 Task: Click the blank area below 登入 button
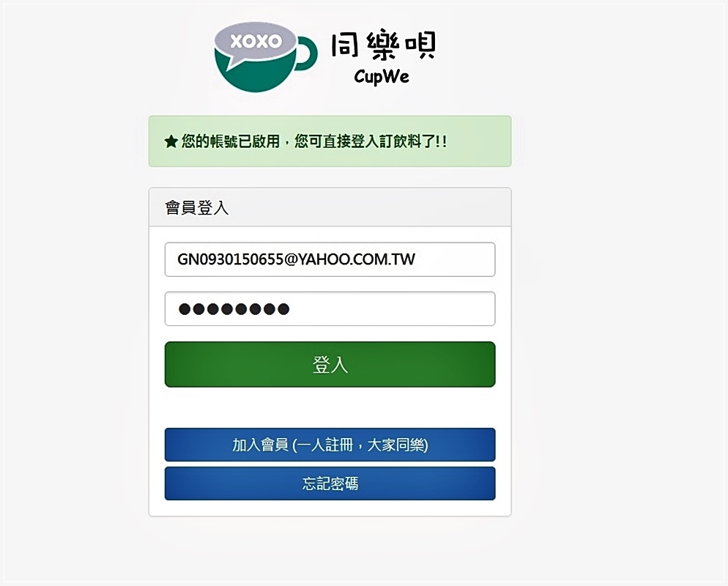(330, 407)
